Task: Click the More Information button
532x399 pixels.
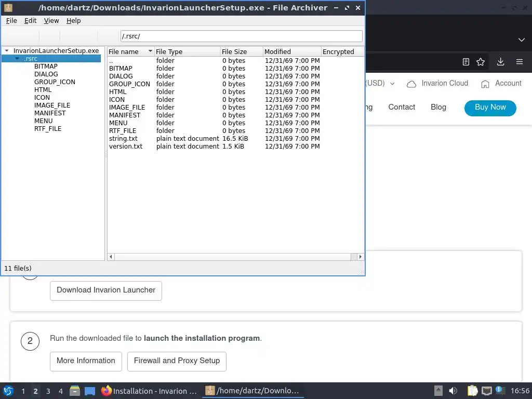Action: (86, 361)
